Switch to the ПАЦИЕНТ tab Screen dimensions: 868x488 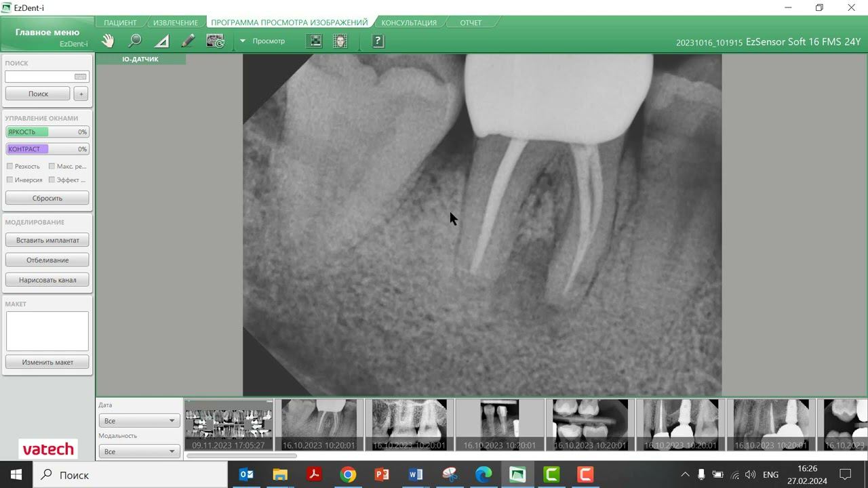click(120, 22)
